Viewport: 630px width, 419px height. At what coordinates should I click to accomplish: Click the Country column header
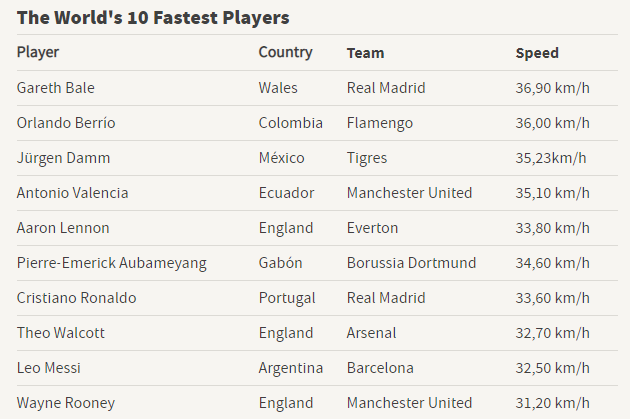pos(285,52)
